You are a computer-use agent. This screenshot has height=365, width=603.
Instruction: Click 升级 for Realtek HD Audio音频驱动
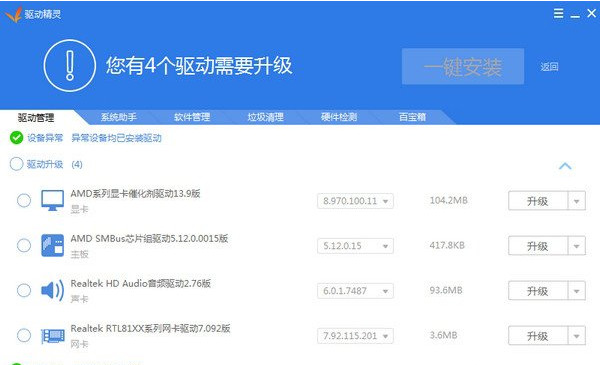pyautogui.click(x=538, y=291)
